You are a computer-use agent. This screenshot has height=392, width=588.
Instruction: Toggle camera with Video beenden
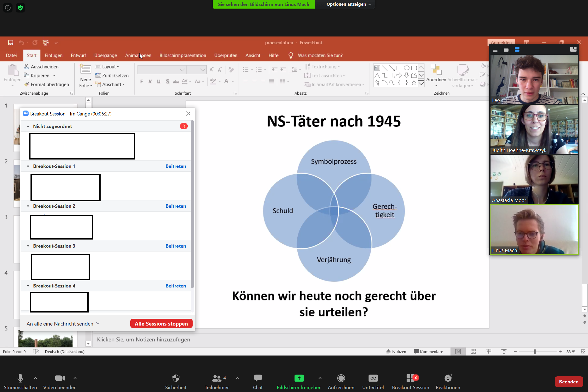point(60,378)
